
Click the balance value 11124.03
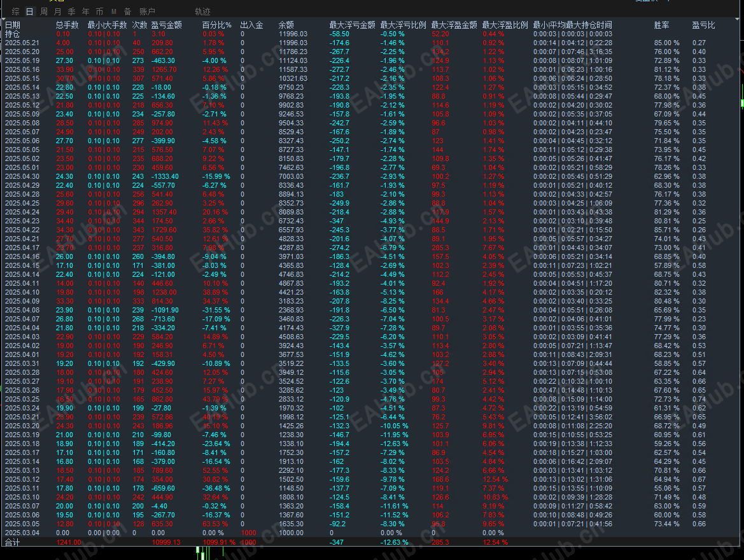point(293,60)
